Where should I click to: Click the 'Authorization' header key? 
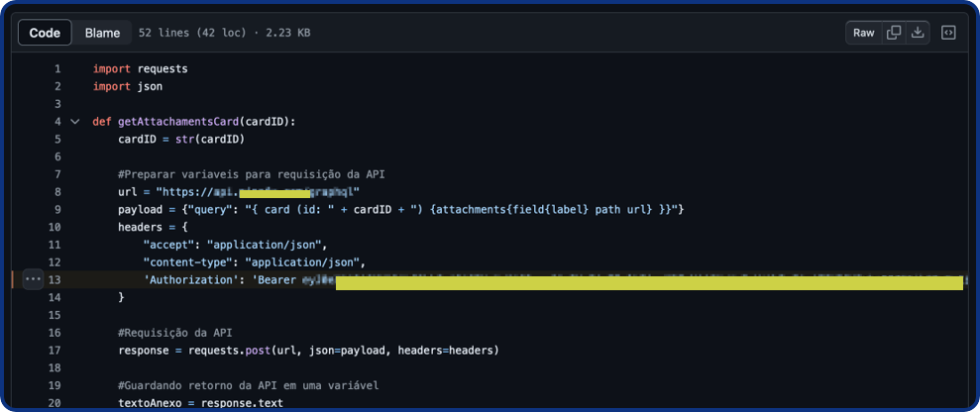(x=190, y=279)
